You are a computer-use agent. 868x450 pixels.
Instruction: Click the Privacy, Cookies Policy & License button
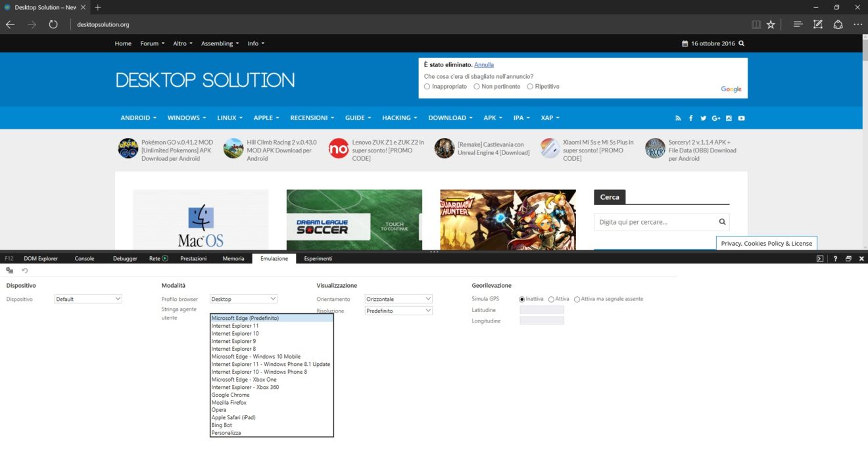coord(766,243)
